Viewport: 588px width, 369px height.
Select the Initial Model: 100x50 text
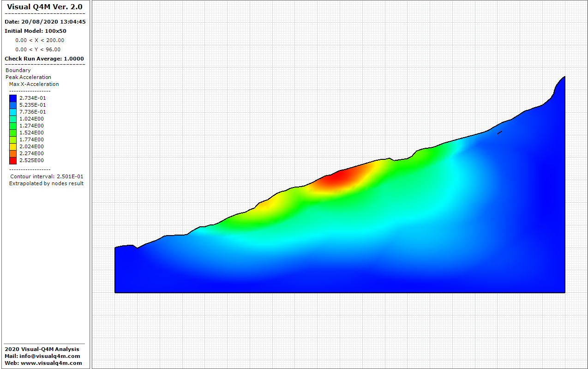[x=36, y=31]
